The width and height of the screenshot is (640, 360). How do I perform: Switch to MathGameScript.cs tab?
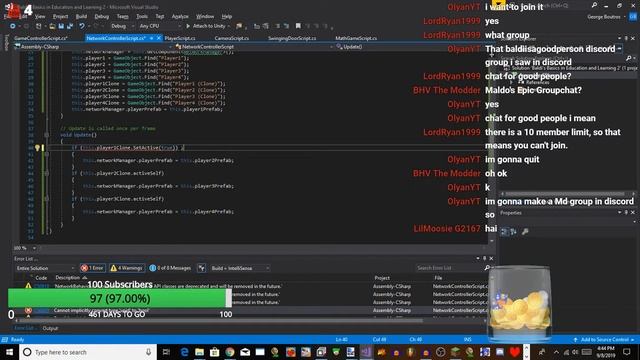[x=356, y=38]
